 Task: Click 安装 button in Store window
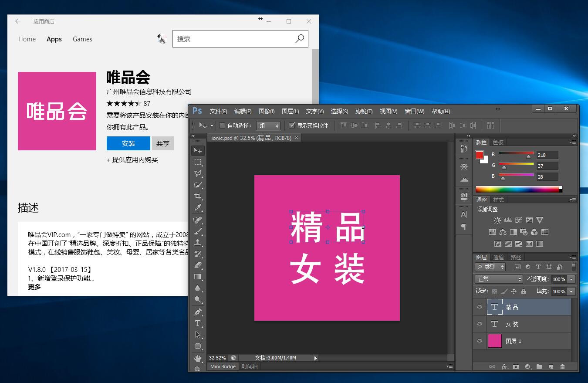[x=128, y=143]
